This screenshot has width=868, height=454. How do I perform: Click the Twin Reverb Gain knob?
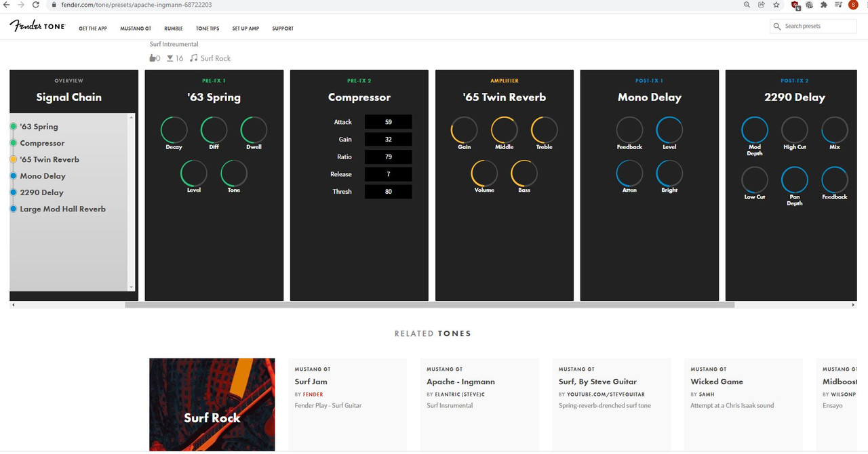coord(465,129)
